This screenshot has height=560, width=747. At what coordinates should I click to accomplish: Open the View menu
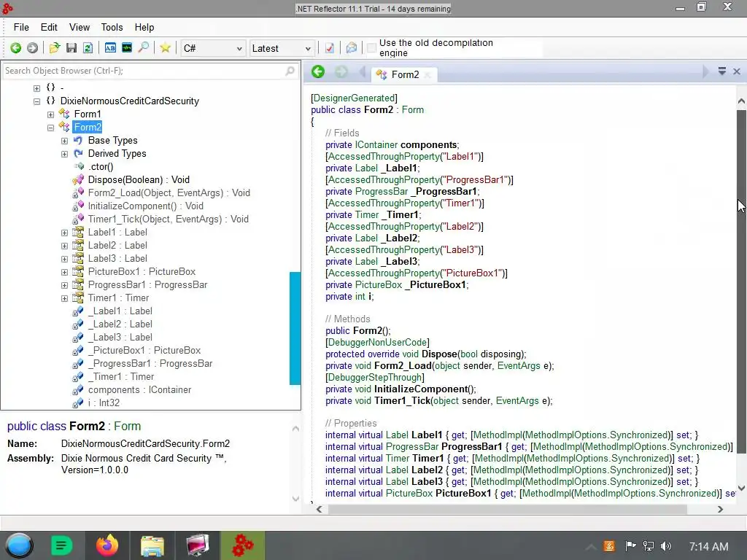[x=79, y=27]
